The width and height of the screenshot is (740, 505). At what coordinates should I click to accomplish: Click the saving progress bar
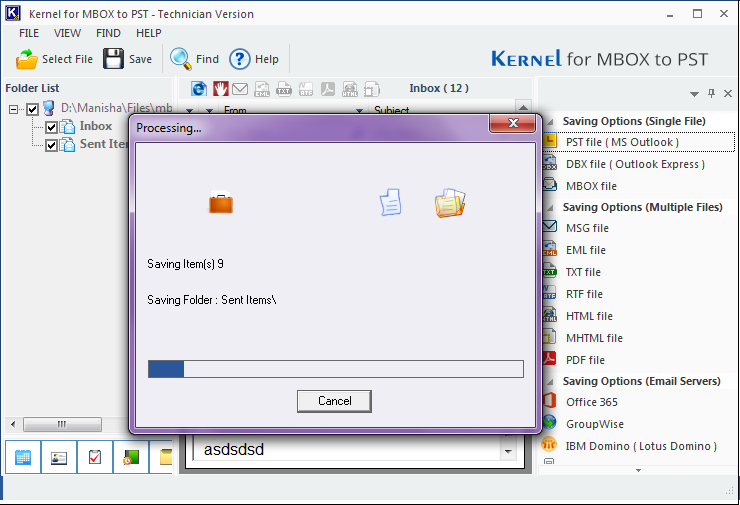tap(336, 369)
